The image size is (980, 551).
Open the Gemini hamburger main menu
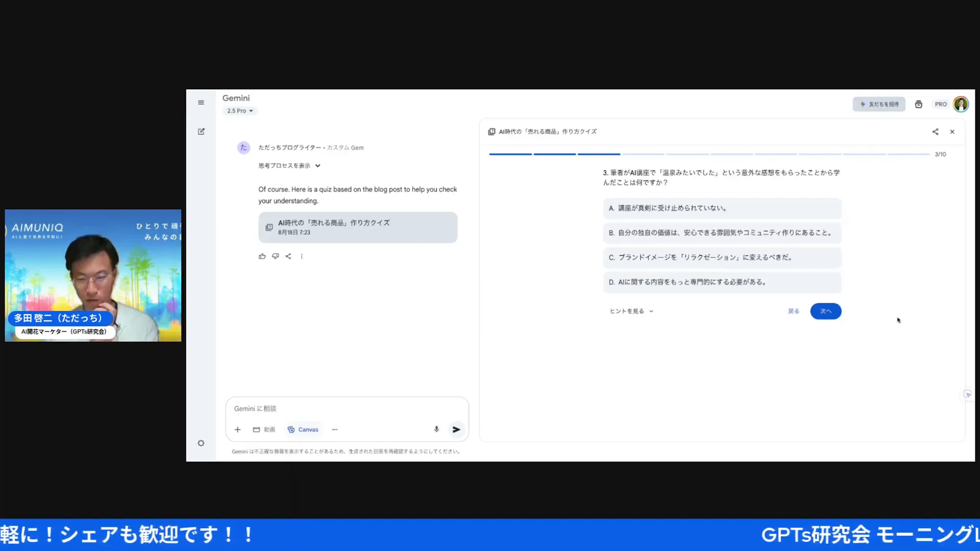(x=201, y=103)
